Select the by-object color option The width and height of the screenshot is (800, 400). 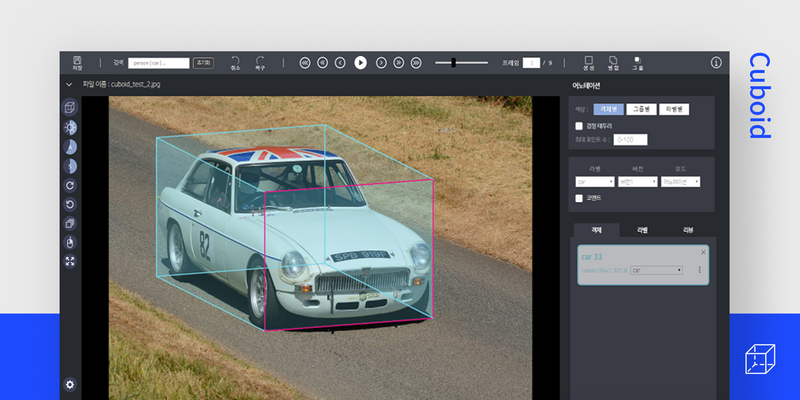[608, 108]
